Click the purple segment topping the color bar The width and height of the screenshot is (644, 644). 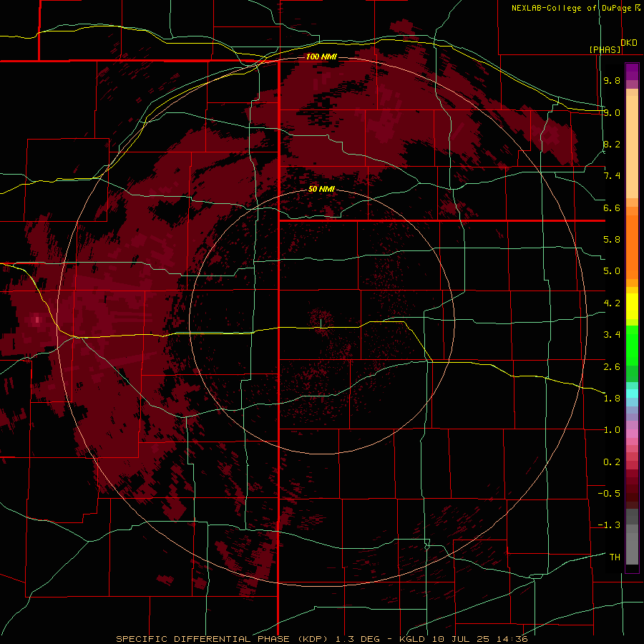(x=632, y=72)
